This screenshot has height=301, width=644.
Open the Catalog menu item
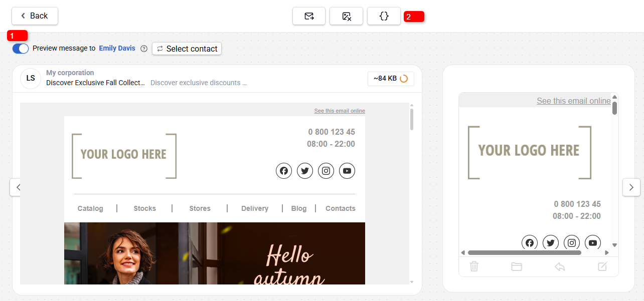tap(90, 208)
